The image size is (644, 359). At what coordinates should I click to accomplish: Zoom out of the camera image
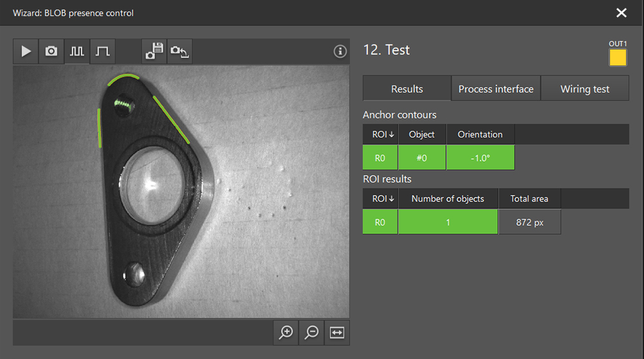coord(312,332)
